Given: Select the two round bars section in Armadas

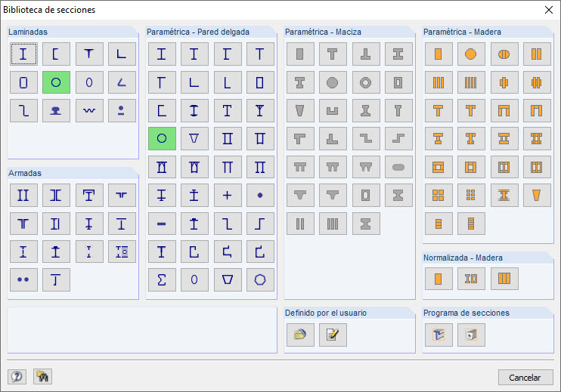Looking at the screenshot, I should point(23,279).
